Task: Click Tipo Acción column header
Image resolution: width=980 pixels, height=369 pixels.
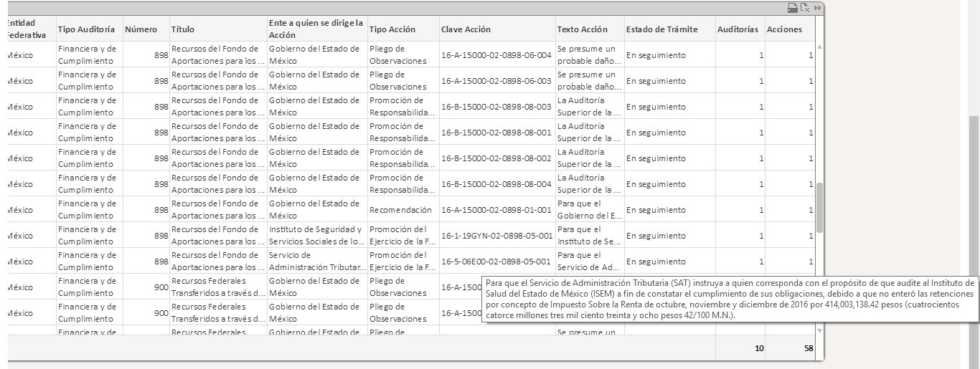Action: pos(392,29)
